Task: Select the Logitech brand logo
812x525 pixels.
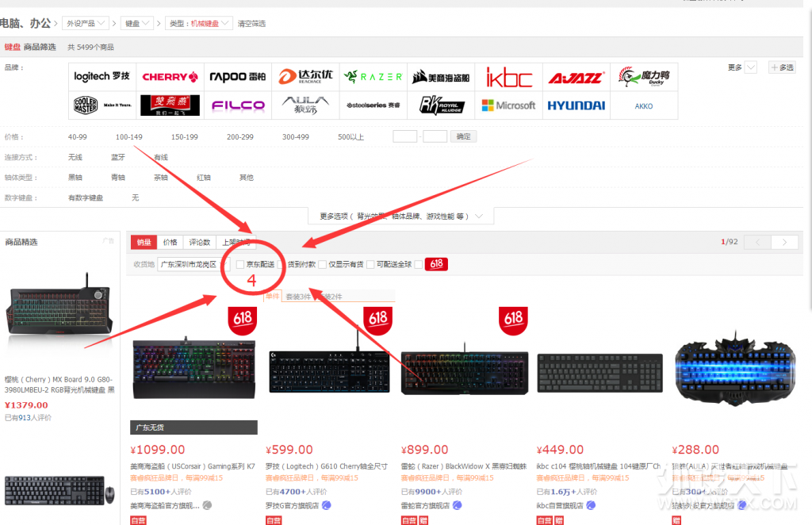Action: coord(102,77)
